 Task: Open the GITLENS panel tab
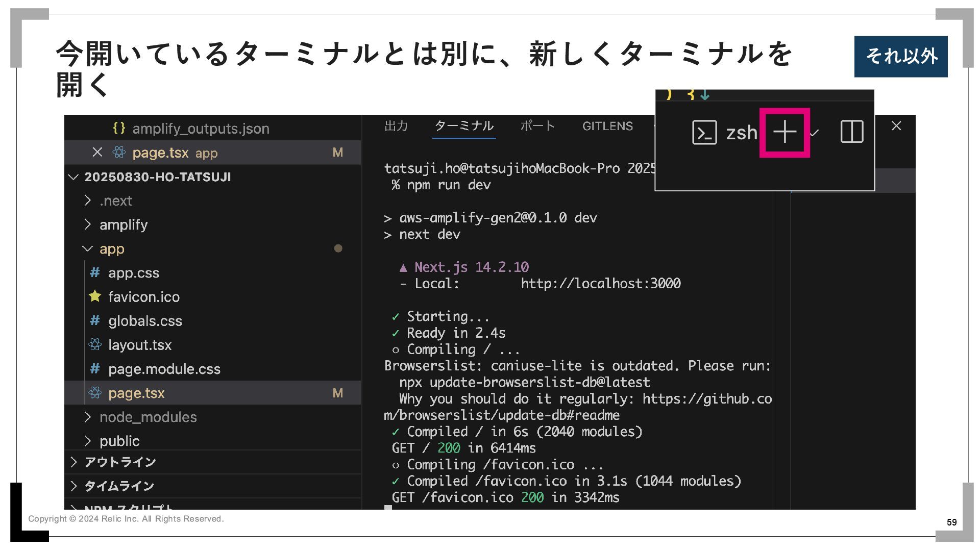click(607, 126)
